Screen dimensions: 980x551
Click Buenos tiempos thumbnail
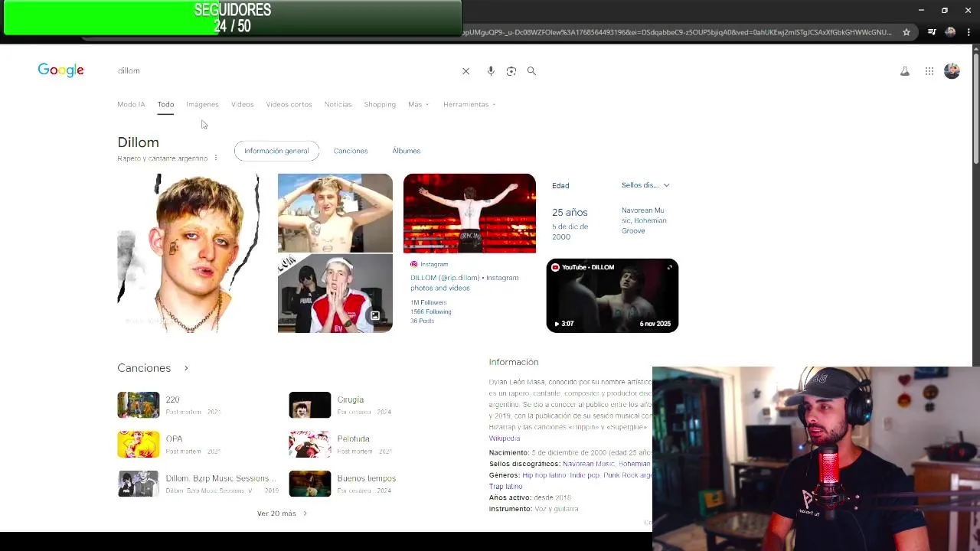(310, 484)
